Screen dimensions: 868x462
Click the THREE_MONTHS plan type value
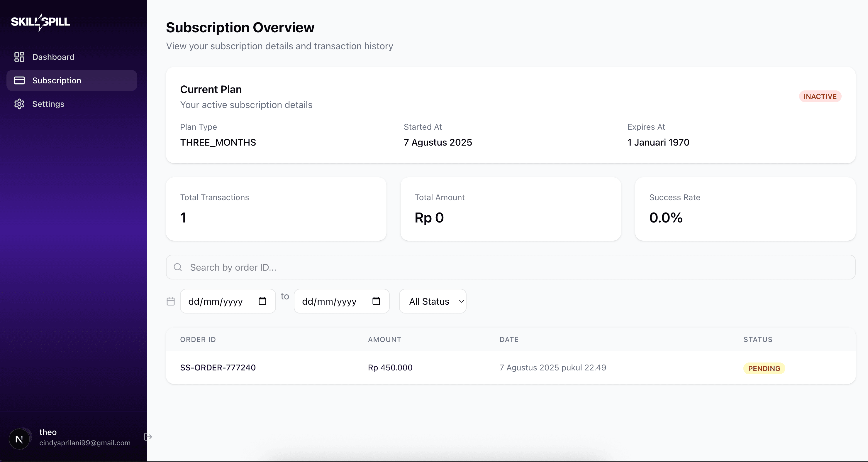point(218,142)
